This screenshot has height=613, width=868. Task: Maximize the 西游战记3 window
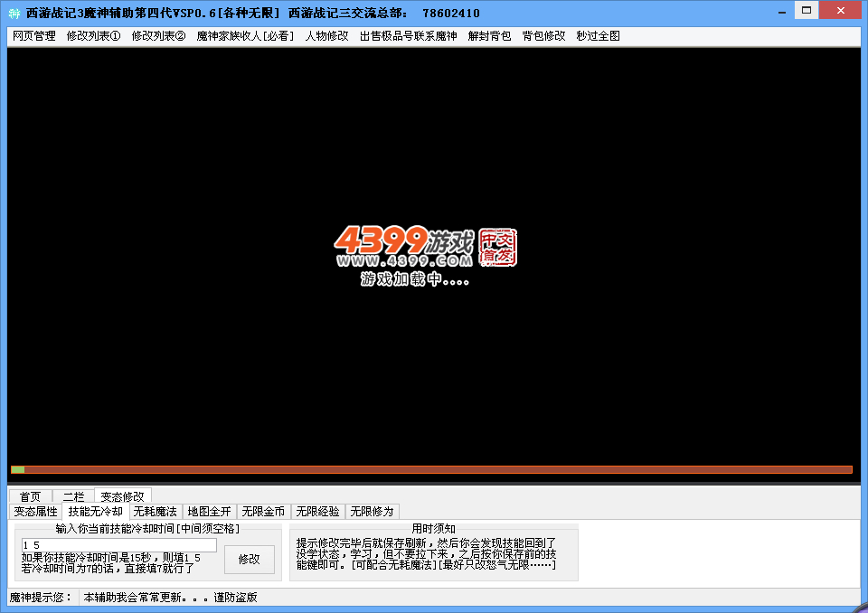click(807, 11)
